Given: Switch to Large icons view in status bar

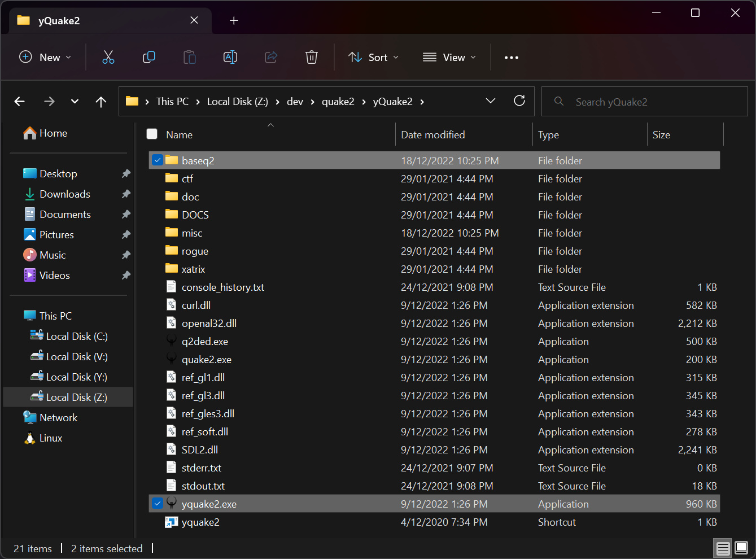Looking at the screenshot, I should (x=741, y=548).
